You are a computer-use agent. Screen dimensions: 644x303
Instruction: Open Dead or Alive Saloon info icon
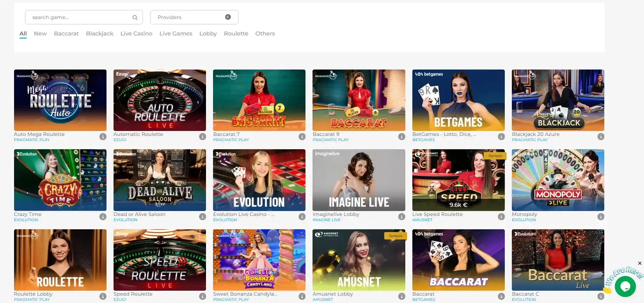coord(202,217)
